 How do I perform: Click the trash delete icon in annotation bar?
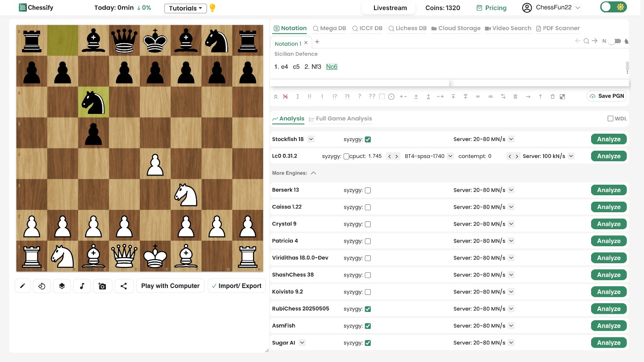[552, 96]
